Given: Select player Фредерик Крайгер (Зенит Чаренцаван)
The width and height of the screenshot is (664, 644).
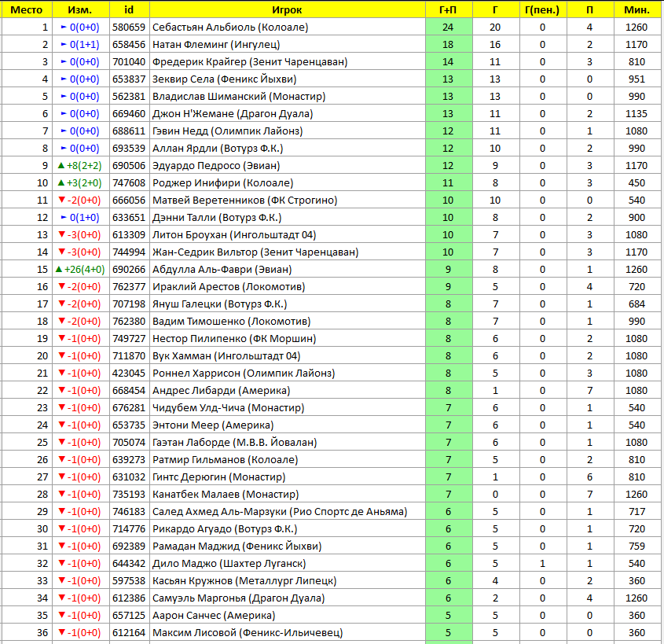Looking at the screenshot, I should pyautogui.click(x=250, y=62).
